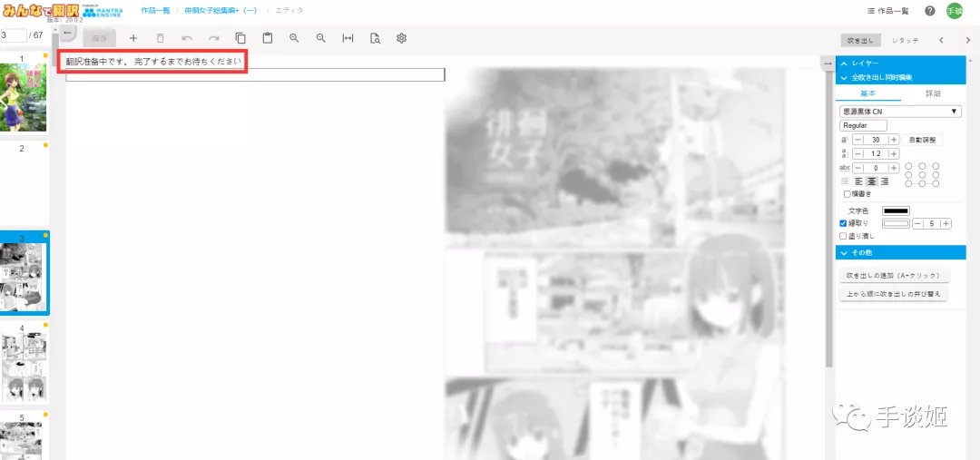Select bottom-right anchor position radio
980x460 pixels.
[936, 183]
